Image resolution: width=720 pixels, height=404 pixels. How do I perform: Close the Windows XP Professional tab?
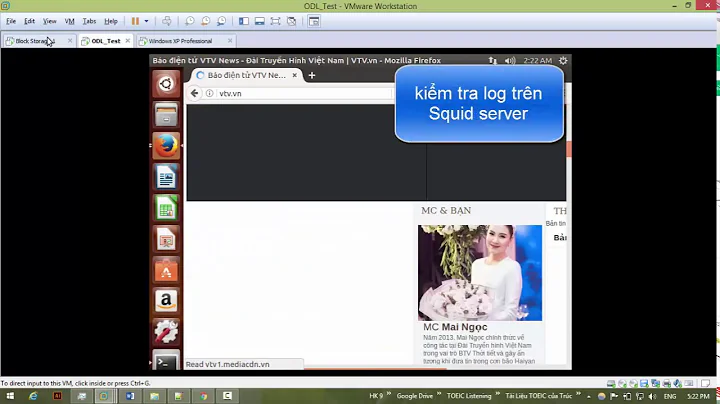230,41
